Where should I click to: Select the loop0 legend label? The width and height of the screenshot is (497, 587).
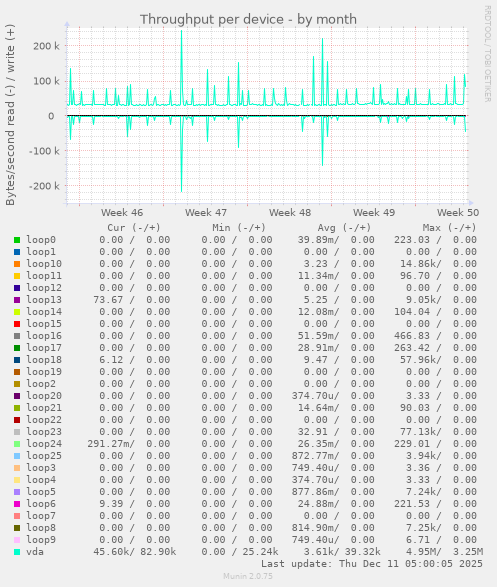tap(41, 240)
